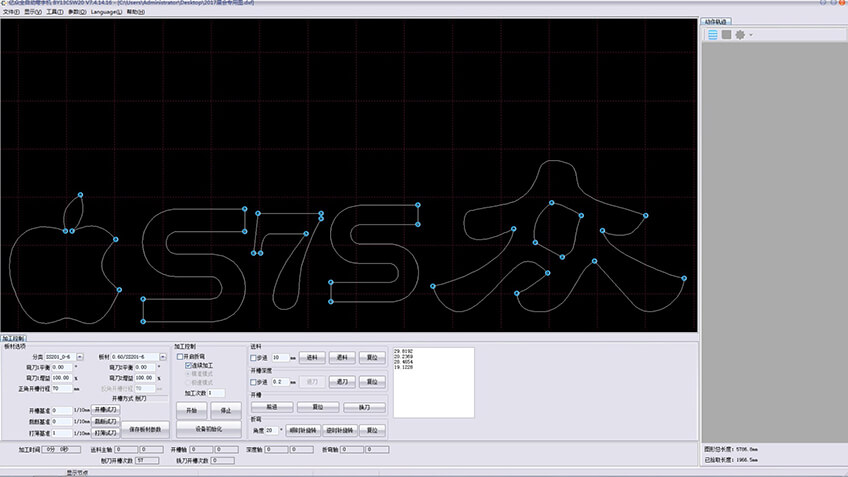Click the 保存板材参数 button
Viewport: 848px width, 477px height.
[x=146, y=428]
